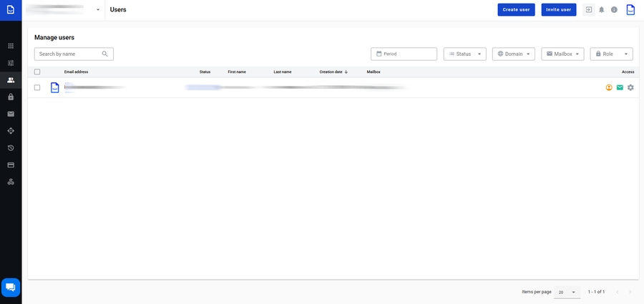
Task: Open the mail envelope sidebar item
Action: click(x=11, y=114)
